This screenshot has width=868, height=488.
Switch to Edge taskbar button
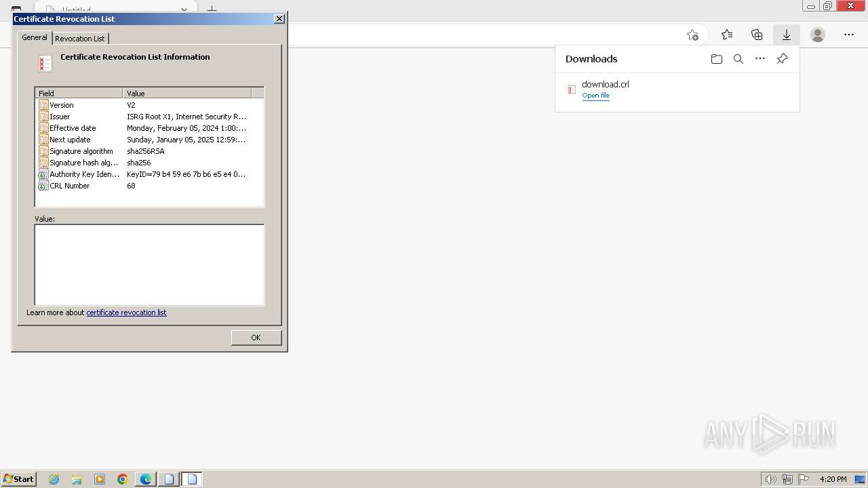point(146,479)
